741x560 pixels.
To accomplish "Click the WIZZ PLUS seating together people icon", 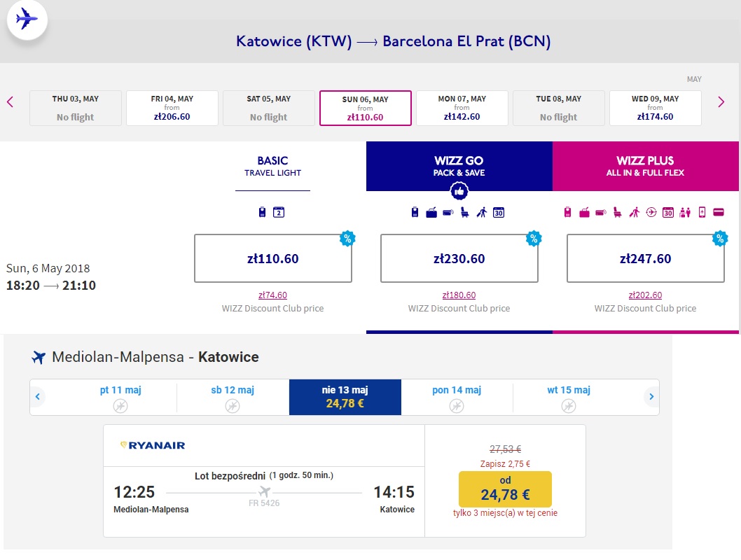I will click(x=685, y=213).
